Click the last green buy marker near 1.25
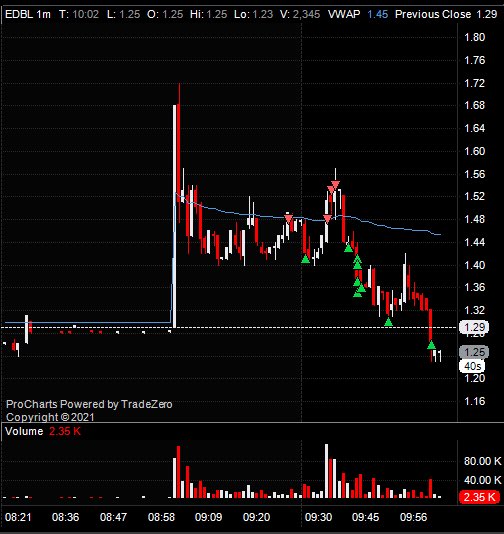The image size is (504, 534). click(x=431, y=345)
